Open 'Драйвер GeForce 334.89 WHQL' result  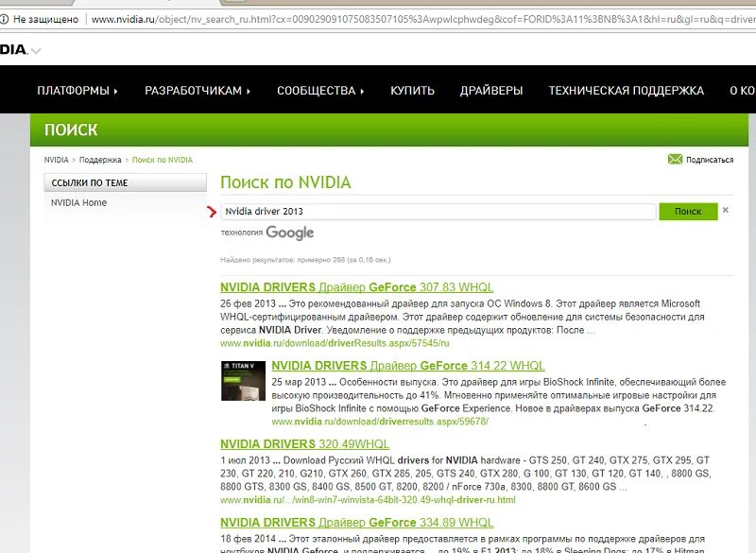coord(357,522)
